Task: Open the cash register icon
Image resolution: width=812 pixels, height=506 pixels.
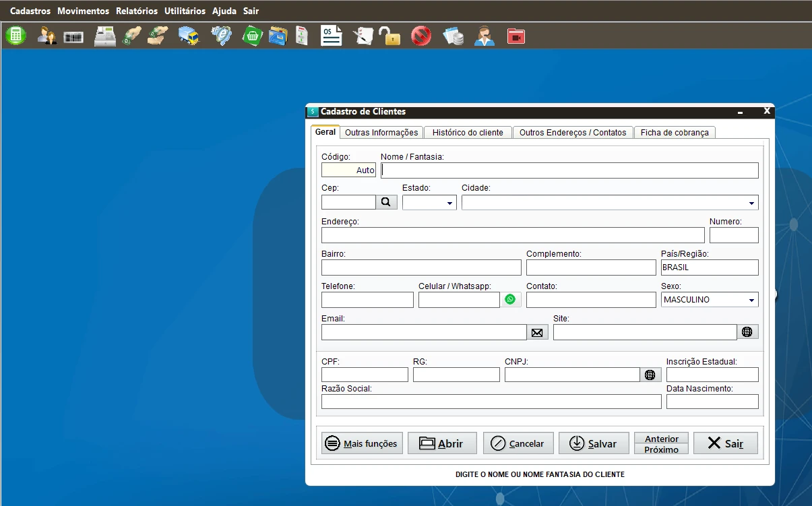Action: click(104, 36)
